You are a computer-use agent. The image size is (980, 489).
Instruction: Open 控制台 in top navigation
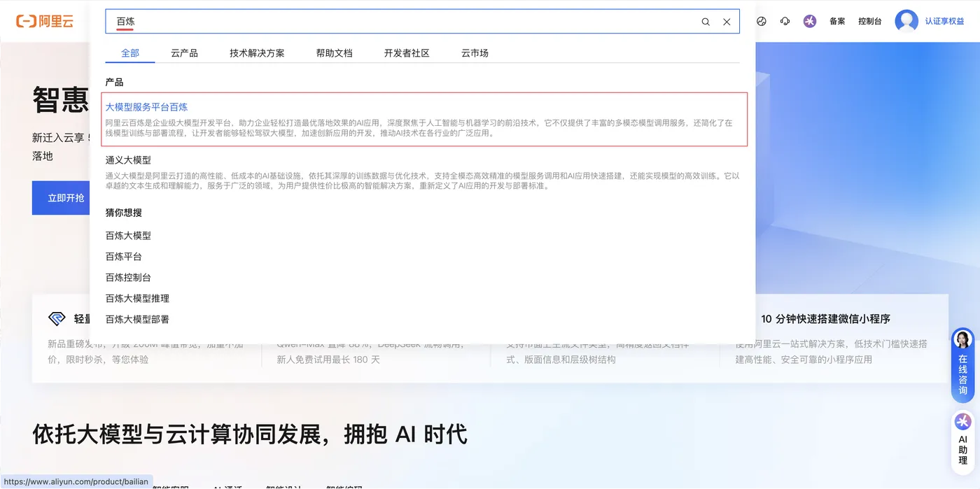[870, 21]
